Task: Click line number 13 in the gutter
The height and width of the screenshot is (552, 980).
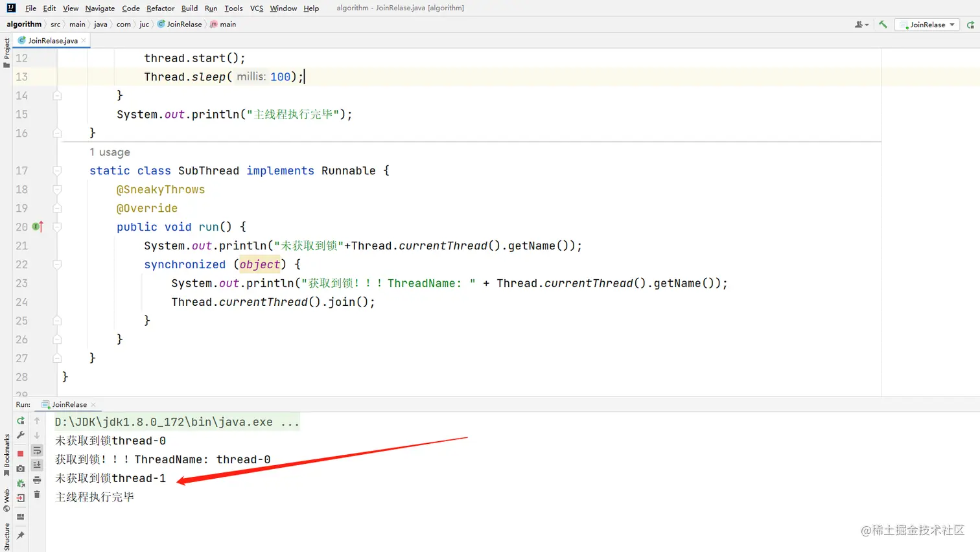Action: 21,76
